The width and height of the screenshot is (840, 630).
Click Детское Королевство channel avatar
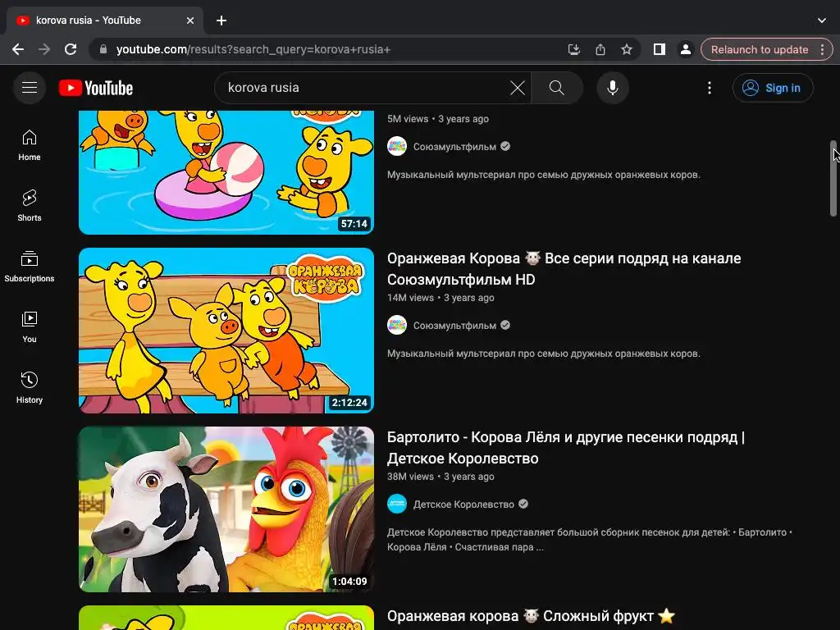click(x=397, y=504)
